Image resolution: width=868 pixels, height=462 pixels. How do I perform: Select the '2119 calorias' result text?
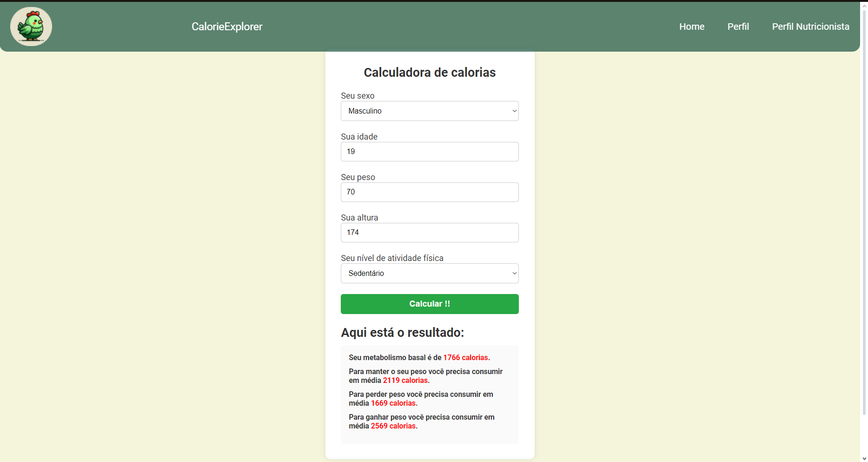[x=405, y=380]
